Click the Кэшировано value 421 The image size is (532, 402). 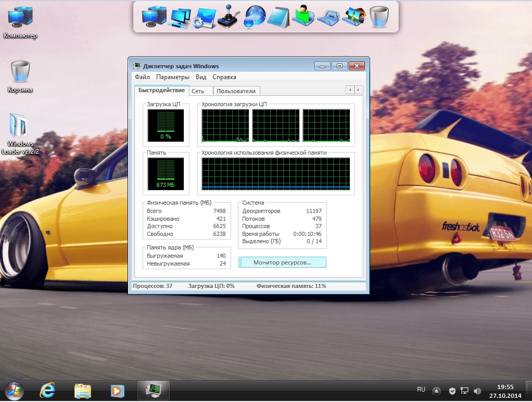point(221,219)
